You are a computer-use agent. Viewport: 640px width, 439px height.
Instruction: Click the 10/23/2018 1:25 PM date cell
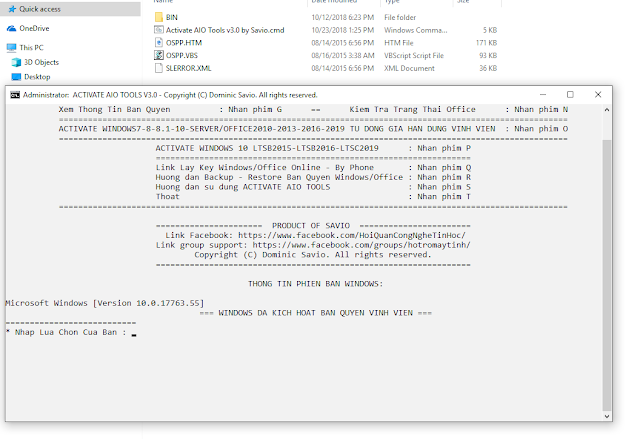tap(342, 30)
